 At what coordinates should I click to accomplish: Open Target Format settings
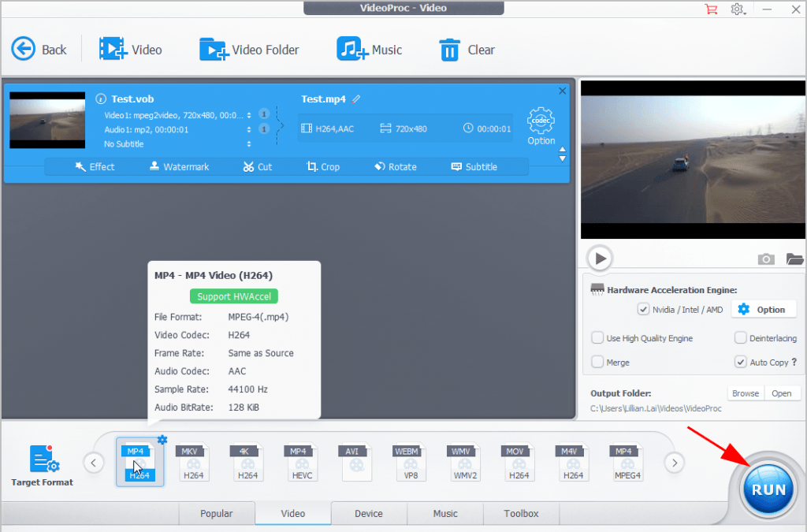(43, 466)
